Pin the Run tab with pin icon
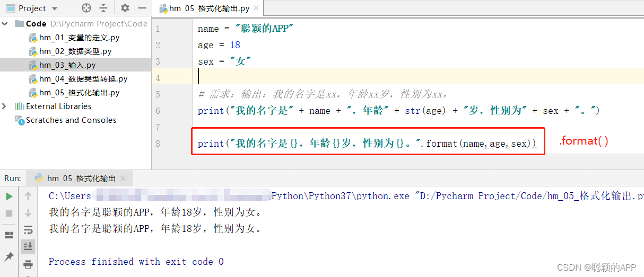 point(9,257)
